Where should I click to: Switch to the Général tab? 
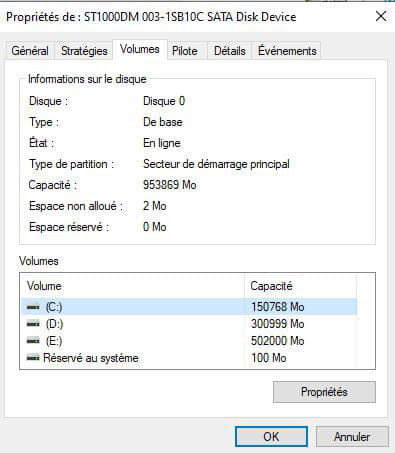pyautogui.click(x=30, y=51)
